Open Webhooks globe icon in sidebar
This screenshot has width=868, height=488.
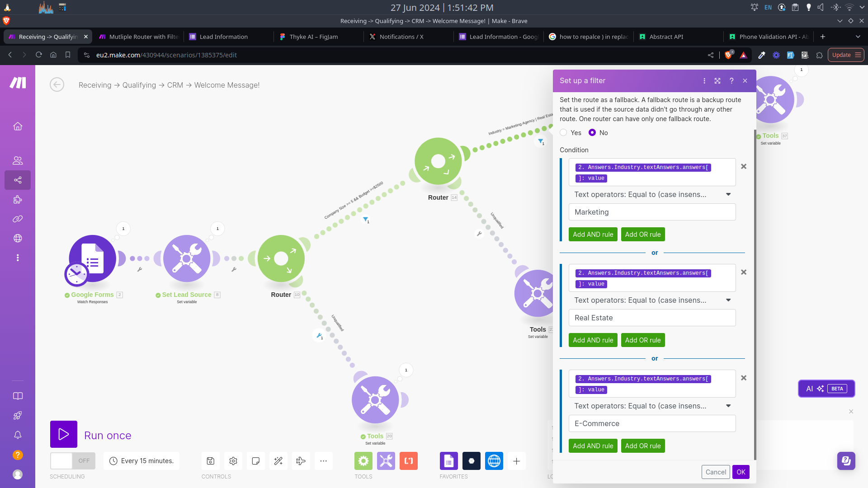pos(18,238)
